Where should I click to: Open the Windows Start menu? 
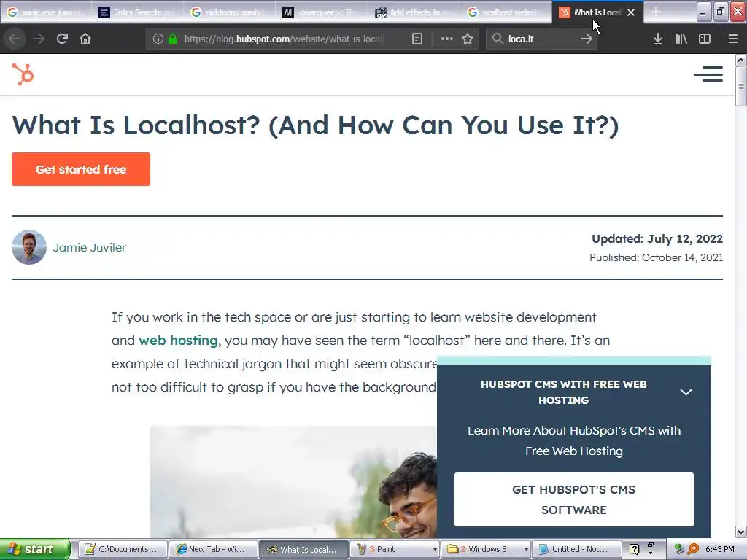point(35,549)
